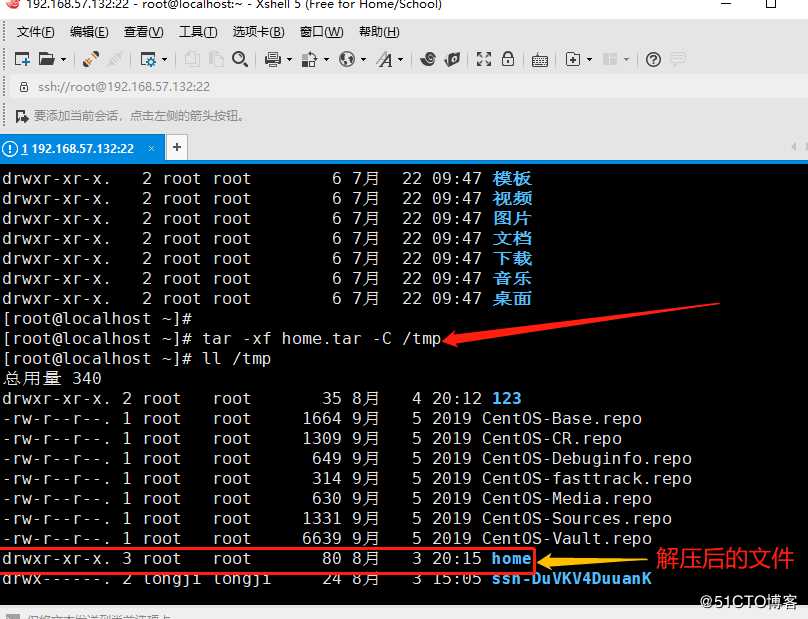This screenshot has width=808, height=619.
Task: Click the CentOS-CR.repo file name
Action: click(552, 439)
